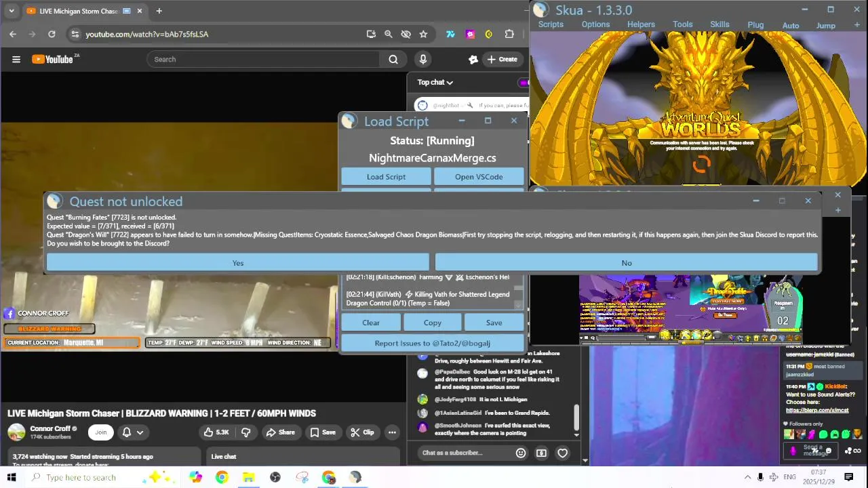Open the YouTube hamburger guide menu
The height and width of the screenshot is (488, 868).
pos(16,59)
